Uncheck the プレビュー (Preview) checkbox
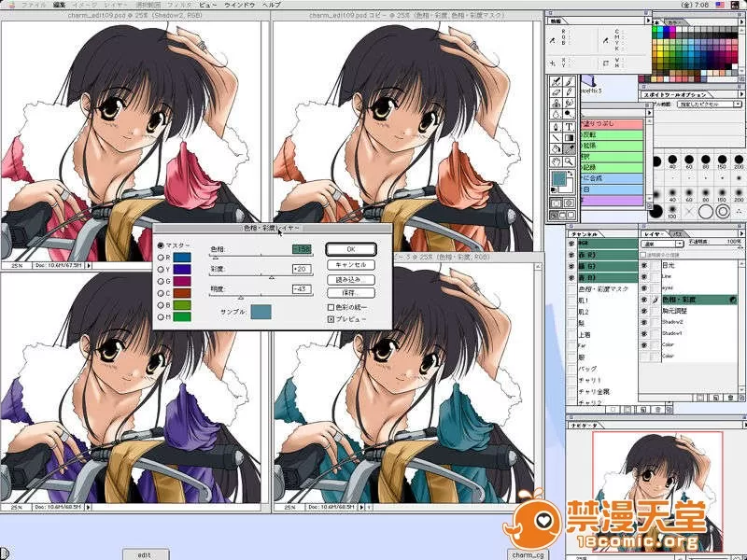 click(x=331, y=318)
